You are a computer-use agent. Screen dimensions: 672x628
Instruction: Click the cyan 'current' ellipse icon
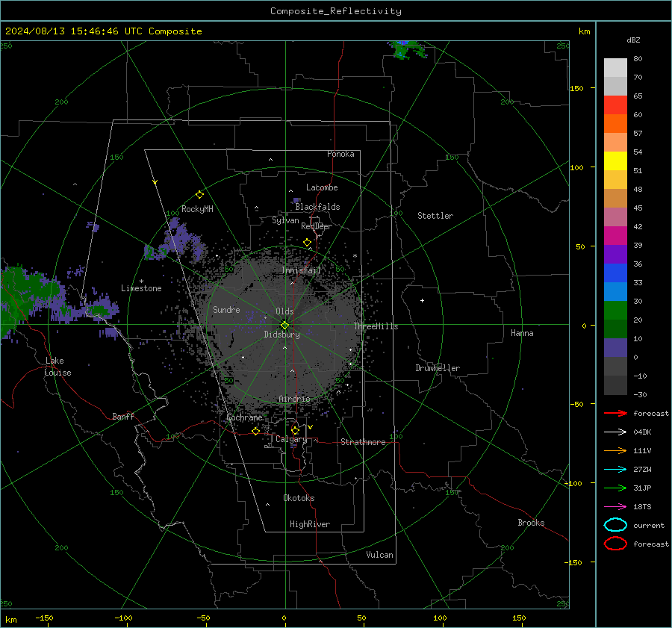(x=615, y=525)
